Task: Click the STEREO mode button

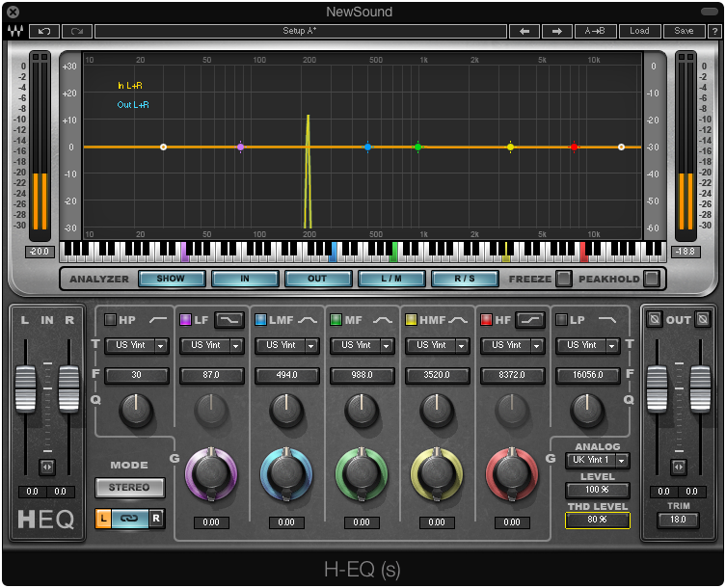Action: (129, 488)
